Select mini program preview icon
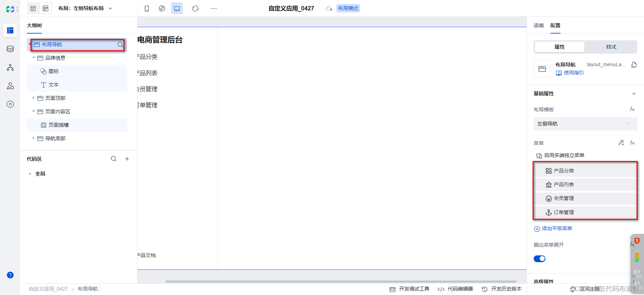Image resolution: width=644 pixels, height=295 pixels. (x=162, y=8)
